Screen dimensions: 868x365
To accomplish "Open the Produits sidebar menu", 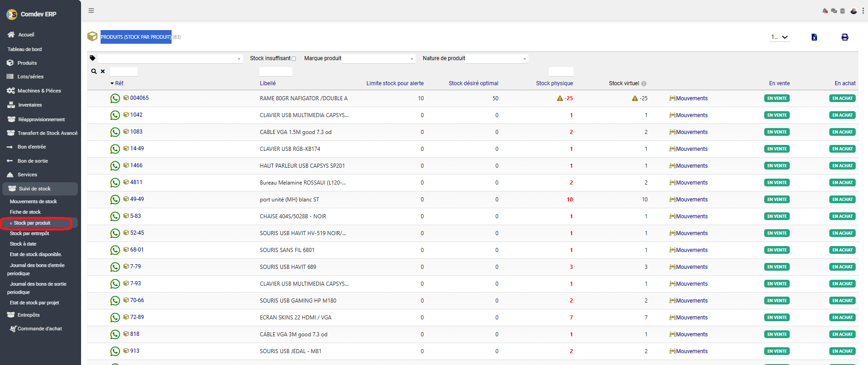I will click(x=27, y=63).
